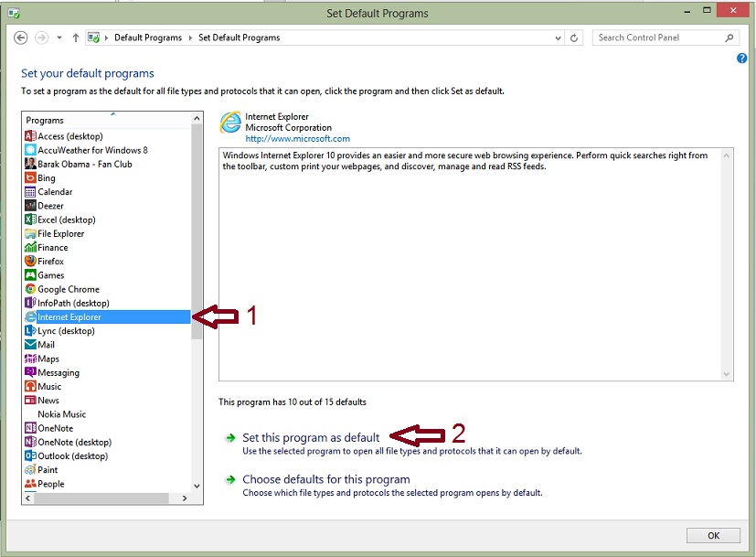Open the recent locations dropdown arrow
Image resolution: width=756 pixels, height=557 pixels.
(x=59, y=37)
